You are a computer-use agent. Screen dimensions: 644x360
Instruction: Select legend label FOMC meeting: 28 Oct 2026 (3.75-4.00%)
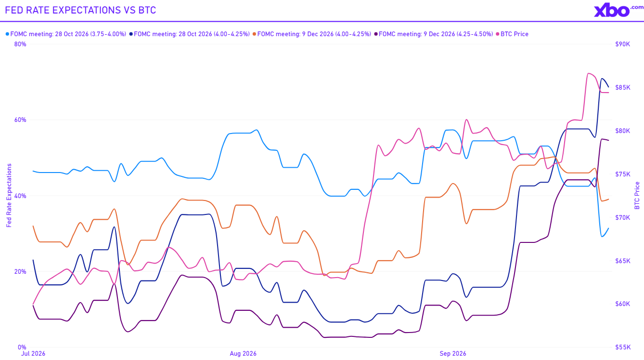point(68,34)
